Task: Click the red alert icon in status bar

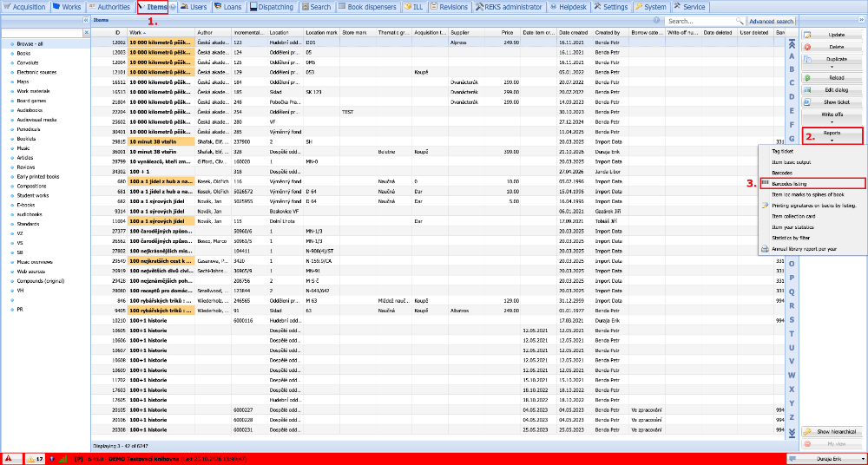Action: tap(11, 459)
